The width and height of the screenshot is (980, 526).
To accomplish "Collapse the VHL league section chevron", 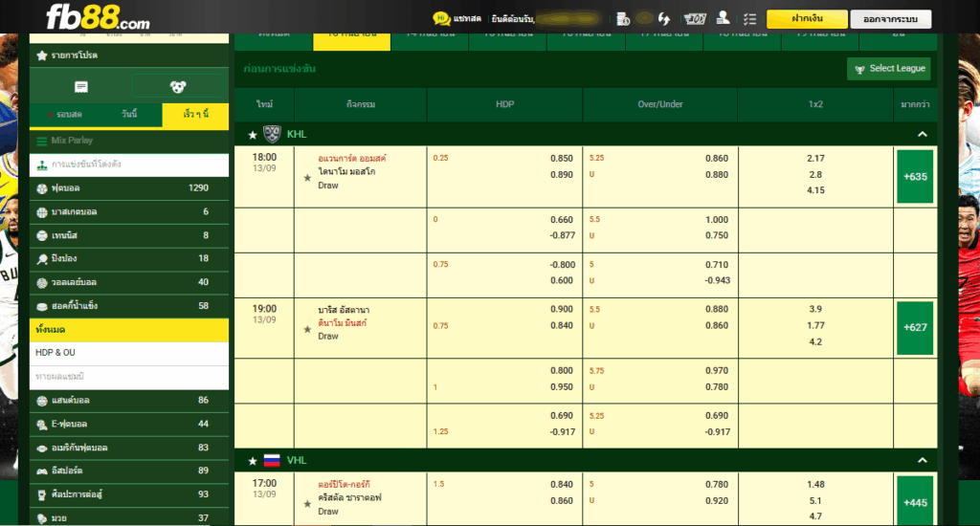I will pyautogui.click(x=923, y=460).
